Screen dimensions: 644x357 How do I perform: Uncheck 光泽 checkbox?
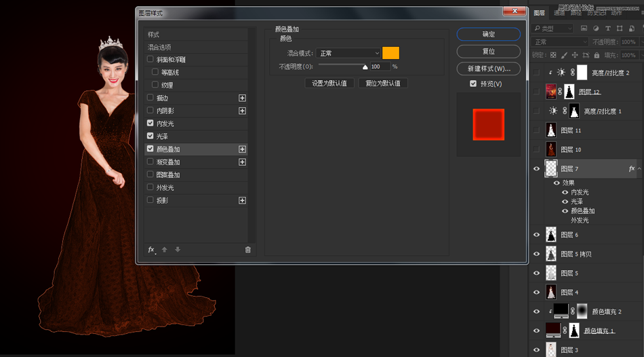coord(150,136)
